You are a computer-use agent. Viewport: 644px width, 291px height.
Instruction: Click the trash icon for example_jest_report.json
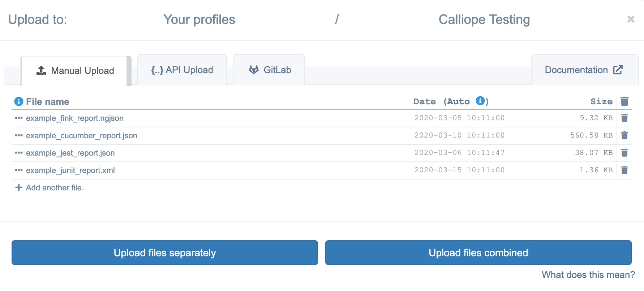pyautogui.click(x=624, y=153)
